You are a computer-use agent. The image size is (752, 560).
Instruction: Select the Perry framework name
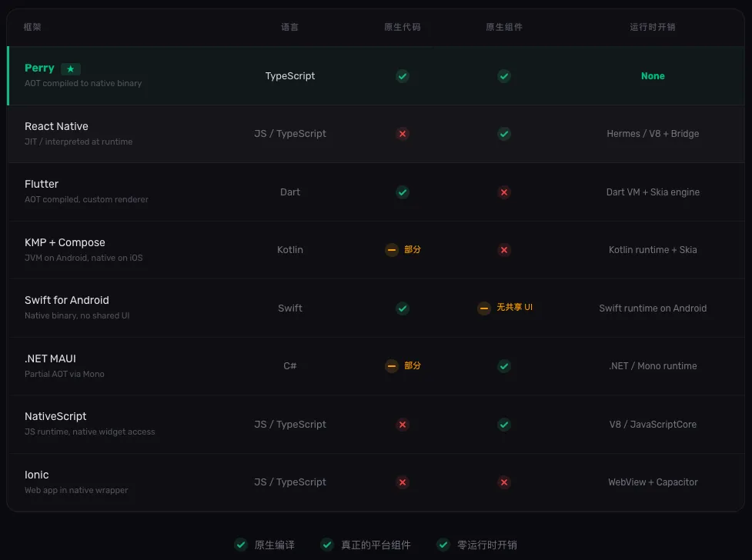coord(39,68)
